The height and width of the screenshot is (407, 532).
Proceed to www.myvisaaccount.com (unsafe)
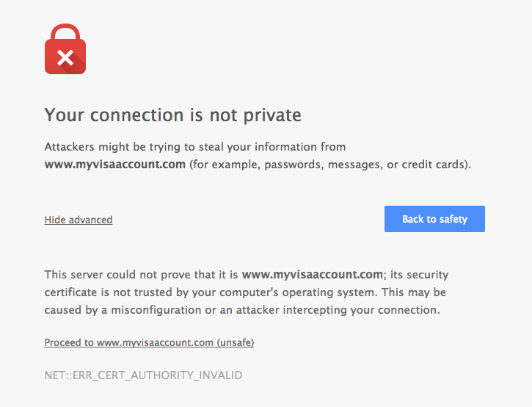pos(149,342)
